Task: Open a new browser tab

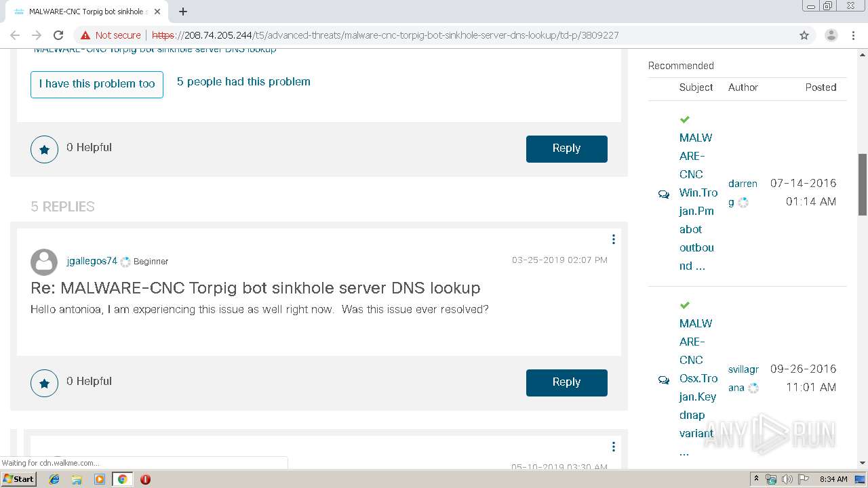Action: pos(183,12)
